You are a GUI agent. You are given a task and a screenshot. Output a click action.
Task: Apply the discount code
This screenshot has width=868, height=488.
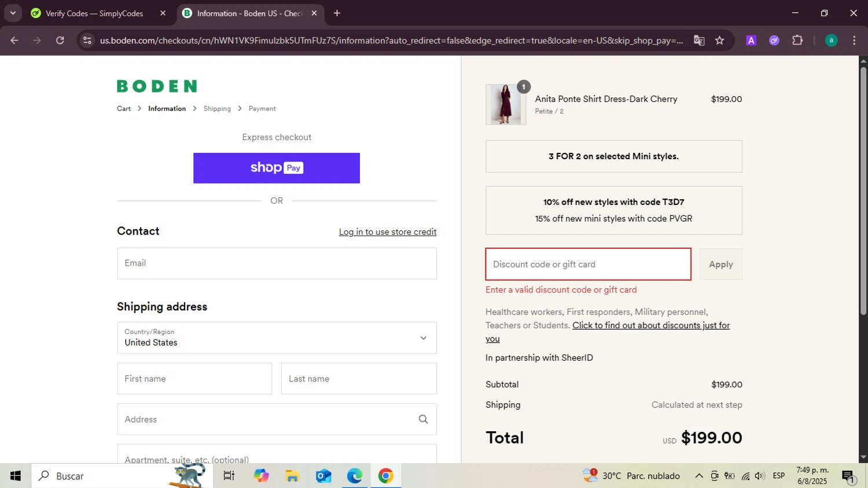click(721, 265)
